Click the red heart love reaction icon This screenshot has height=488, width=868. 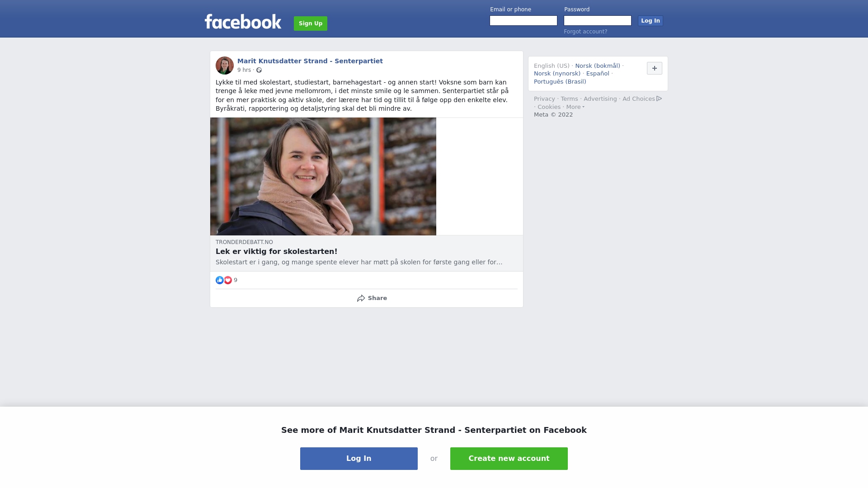point(228,280)
